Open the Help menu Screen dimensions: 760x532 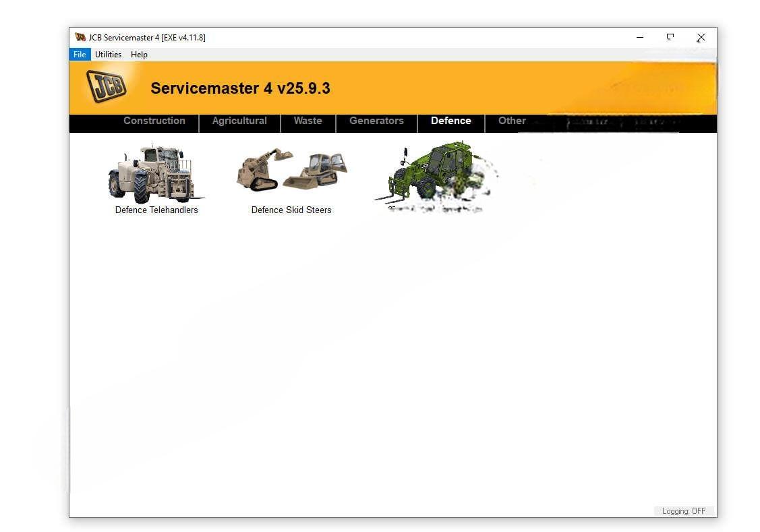coord(139,55)
